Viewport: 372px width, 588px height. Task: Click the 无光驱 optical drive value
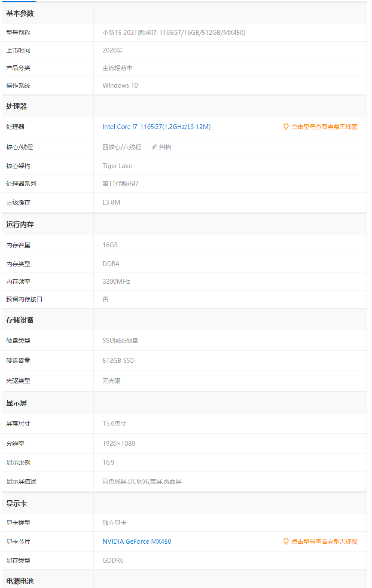click(x=111, y=381)
